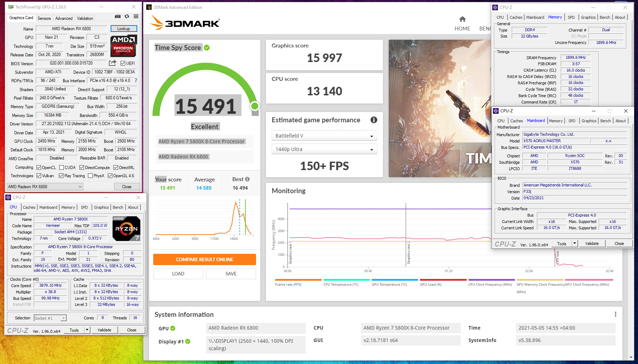The width and height of the screenshot is (638, 364).
Task: Click the GPU Temperature (°C) blue legend bar
Action: pyautogui.click(x=395, y=280)
